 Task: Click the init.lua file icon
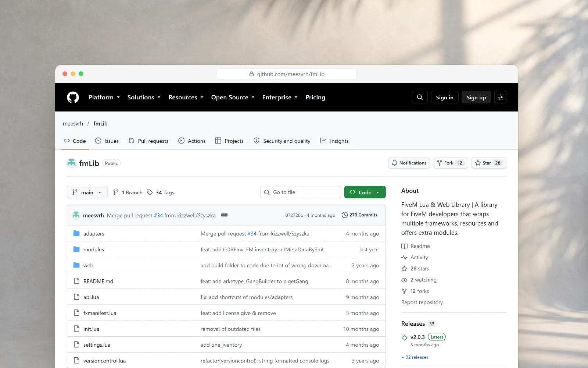(x=76, y=329)
